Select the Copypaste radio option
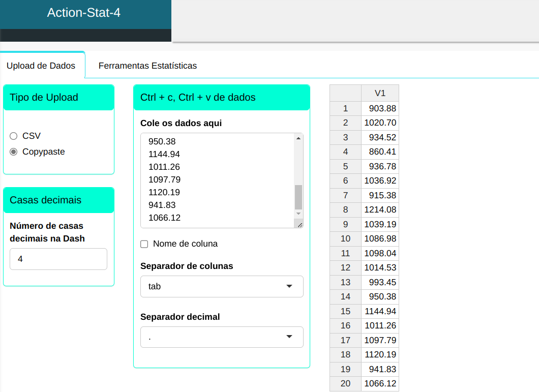 click(14, 152)
